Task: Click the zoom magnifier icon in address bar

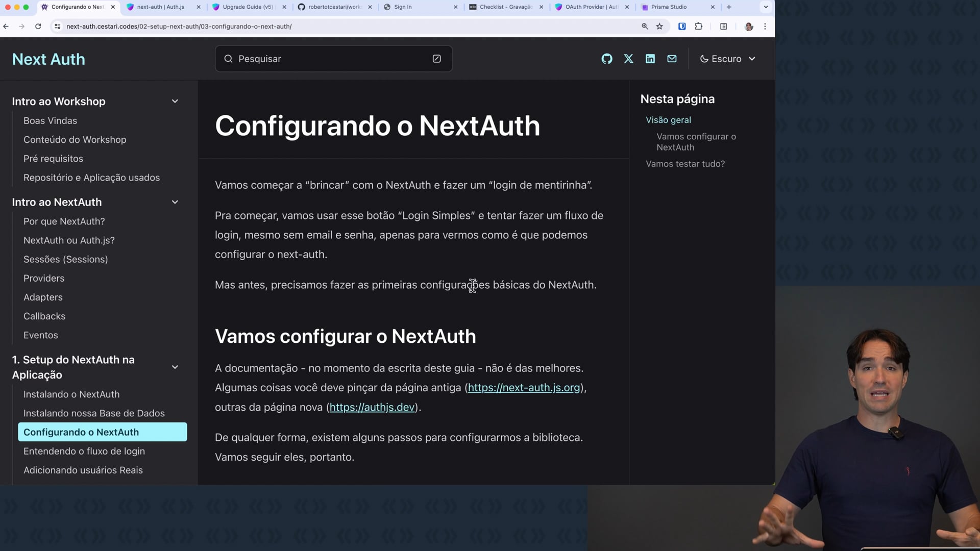Action: click(645, 27)
